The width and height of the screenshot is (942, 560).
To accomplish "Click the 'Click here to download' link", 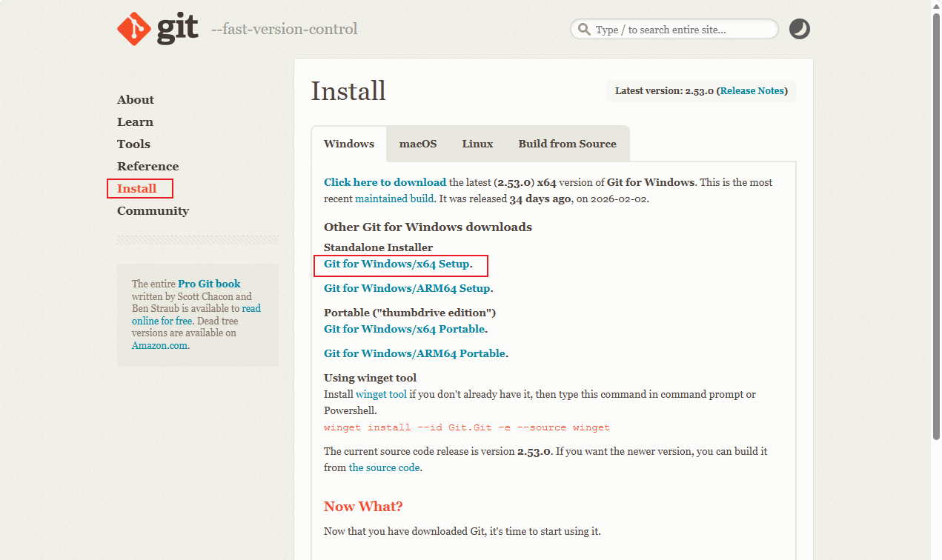I will coord(385,182).
